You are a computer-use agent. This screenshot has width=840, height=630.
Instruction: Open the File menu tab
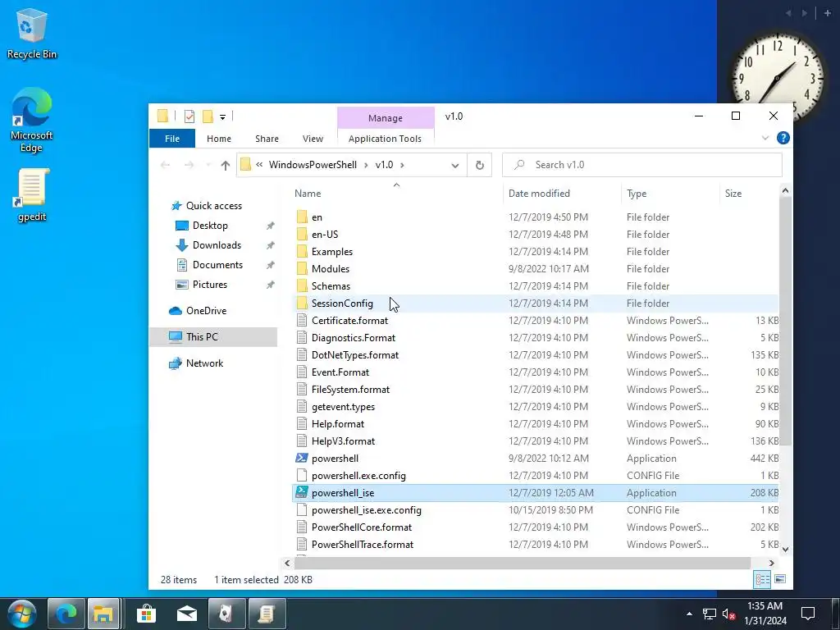tap(172, 139)
